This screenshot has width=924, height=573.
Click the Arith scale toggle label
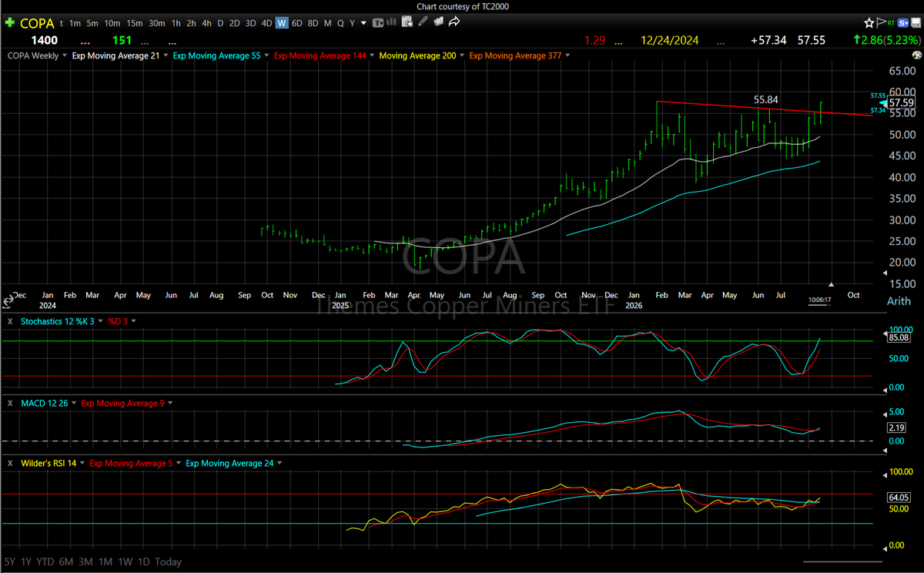pyautogui.click(x=899, y=301)
